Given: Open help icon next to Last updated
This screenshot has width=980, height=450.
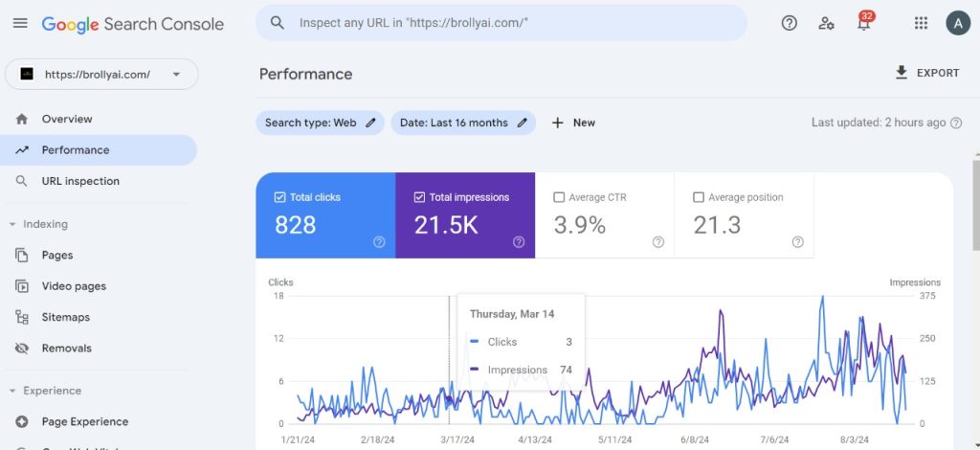Looking at the screenshot, I should pos(956,124).
